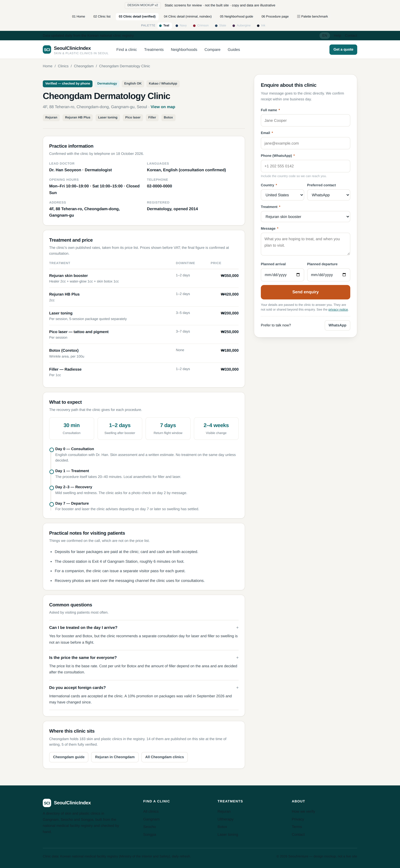Select the Navy palette option
Image resolution: width=400 pixels, height=868 pixels.
181,26
